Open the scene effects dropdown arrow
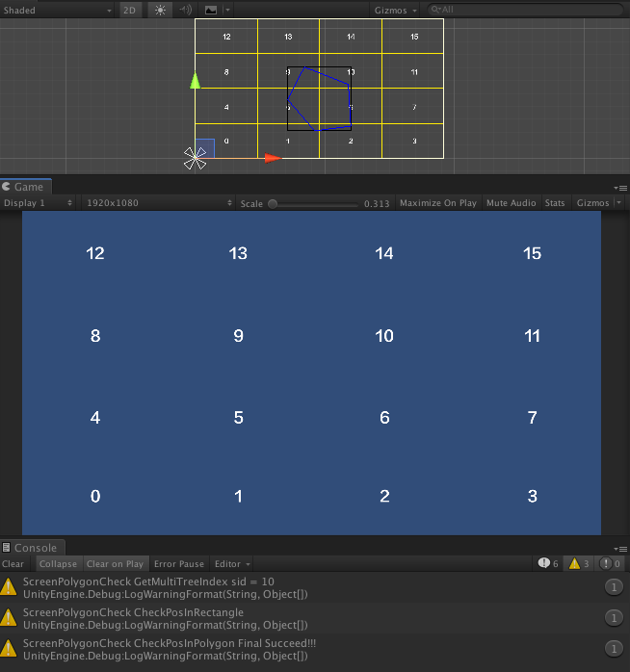The image size is (630, 672). (227, 10)
